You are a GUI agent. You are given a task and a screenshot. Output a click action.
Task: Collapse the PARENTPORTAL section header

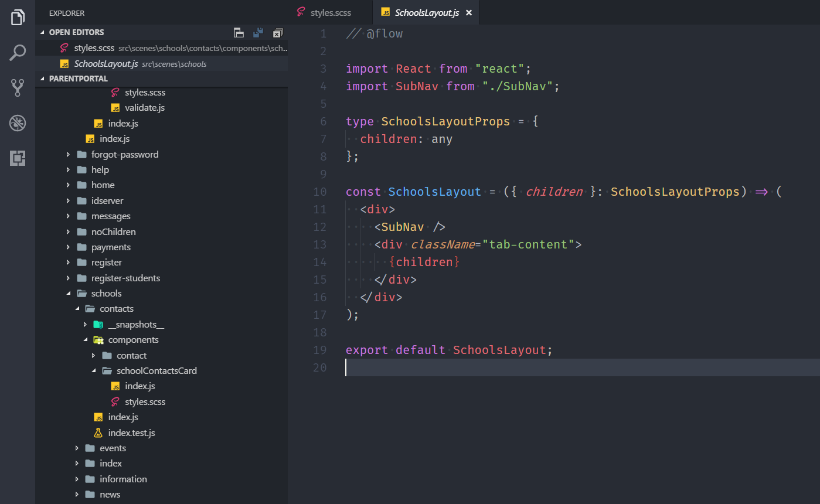[x=78, y=79]
